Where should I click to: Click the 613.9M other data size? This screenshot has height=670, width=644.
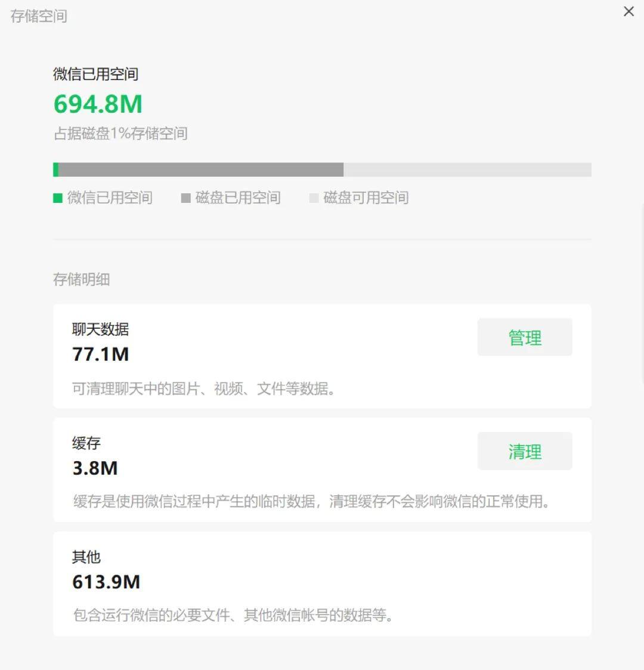tap(106, 582)
